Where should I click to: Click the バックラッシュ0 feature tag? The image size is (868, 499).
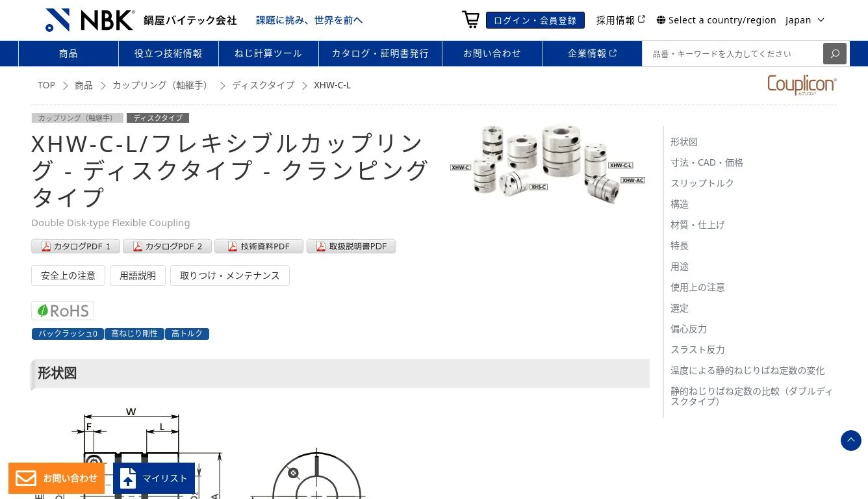(x=68, y=334)
